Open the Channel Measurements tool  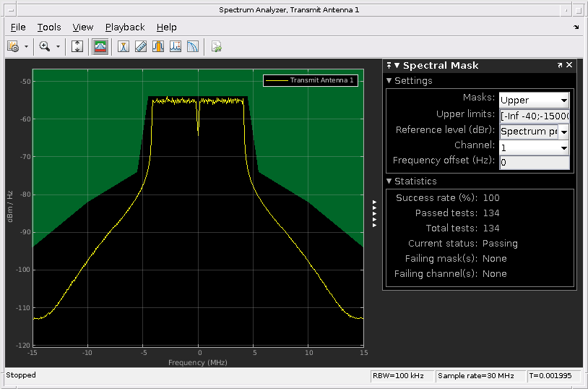158,46
